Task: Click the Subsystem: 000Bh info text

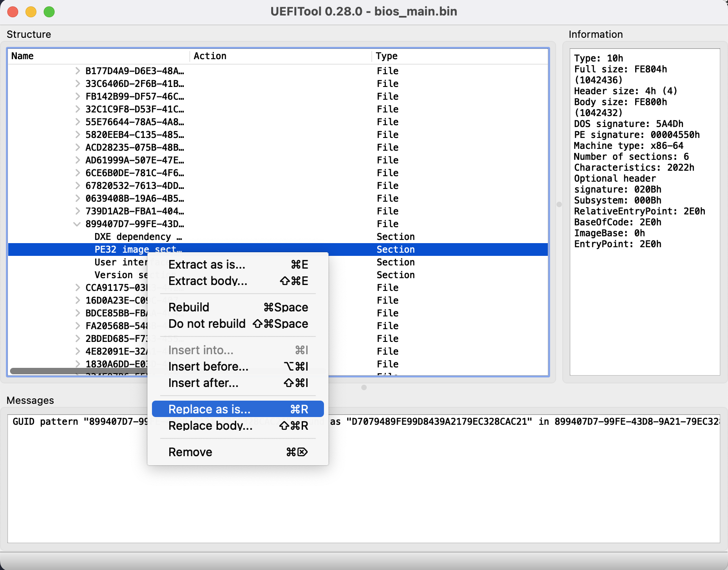Action: (617, 200)
